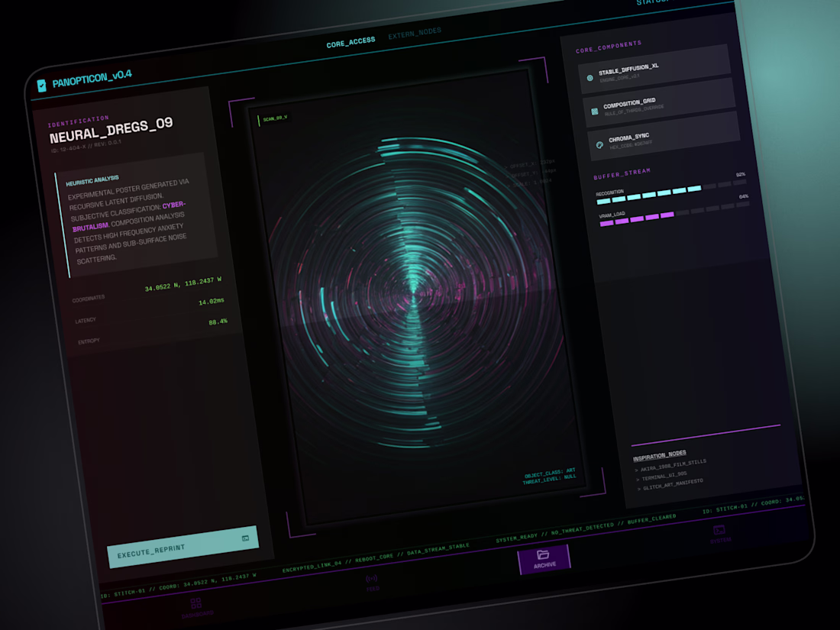Click the BUFFER_STREAM heading
The image size is (840, 630).
622,174
